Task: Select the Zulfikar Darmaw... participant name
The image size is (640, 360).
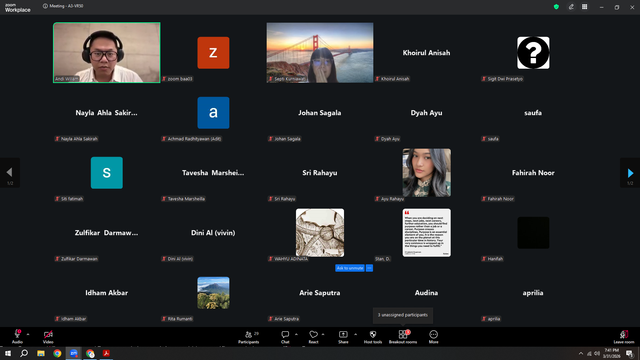Action: (107, 233)
